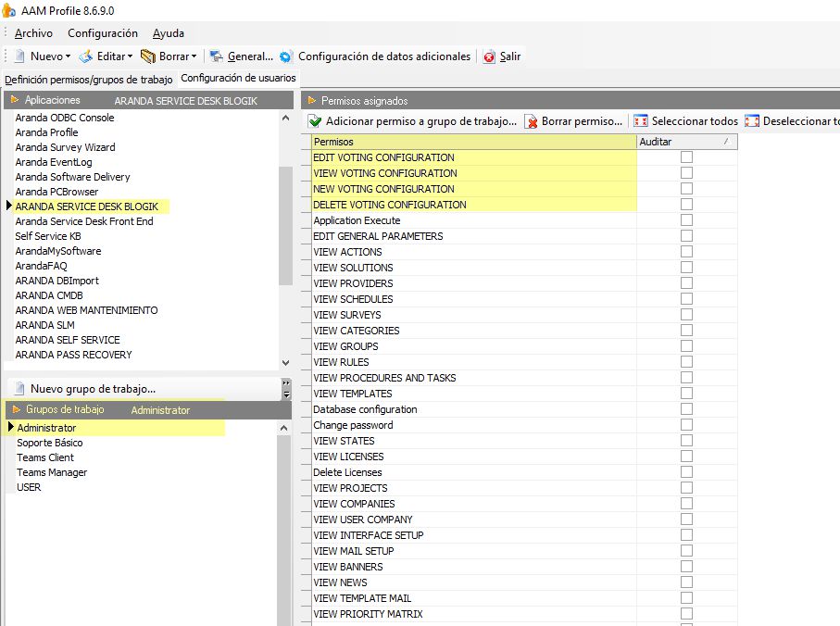Screen dimensions: 840x626
Task: Tick Auditar box for Change password
Action: point(686,425)
